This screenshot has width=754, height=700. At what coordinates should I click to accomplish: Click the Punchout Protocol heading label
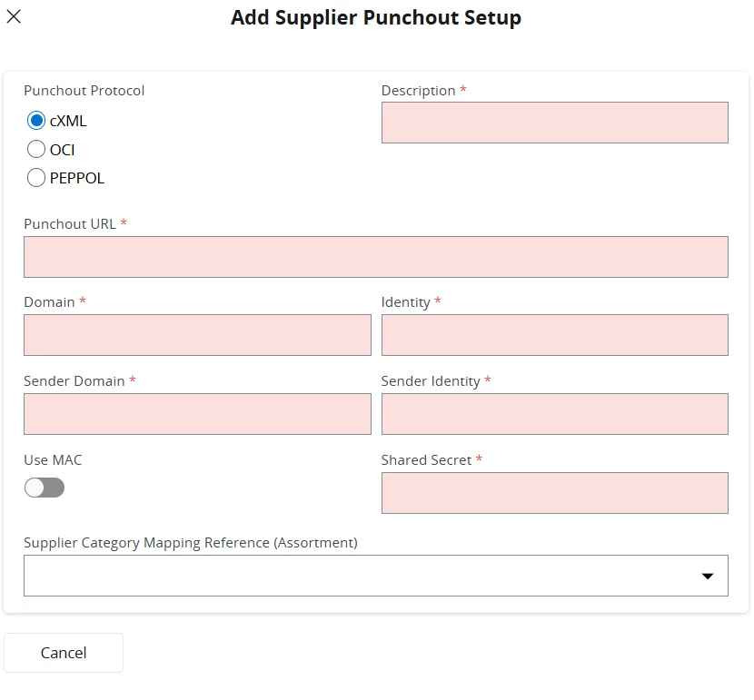(84, 90)
